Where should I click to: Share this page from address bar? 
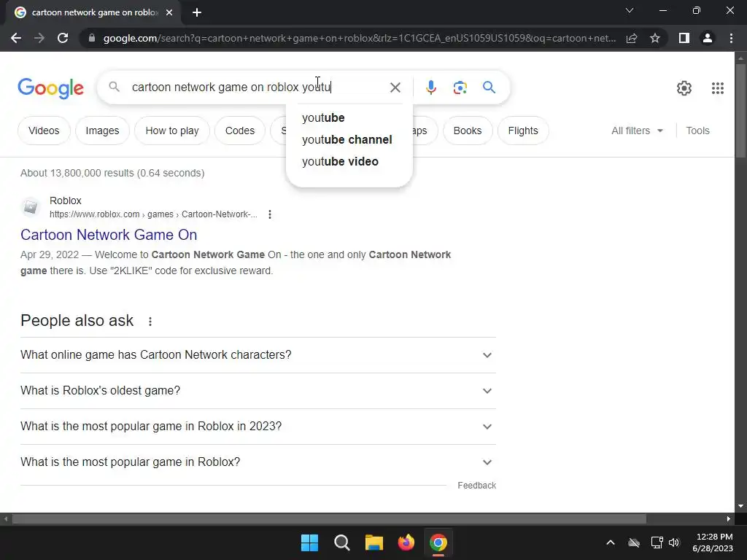pyautogui.click(x=632, y=38)
